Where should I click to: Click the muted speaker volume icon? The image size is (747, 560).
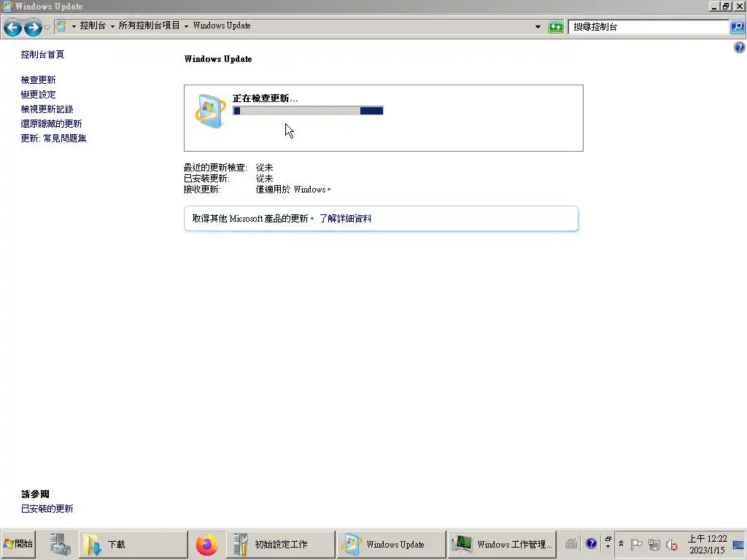[x=672, y=544]
